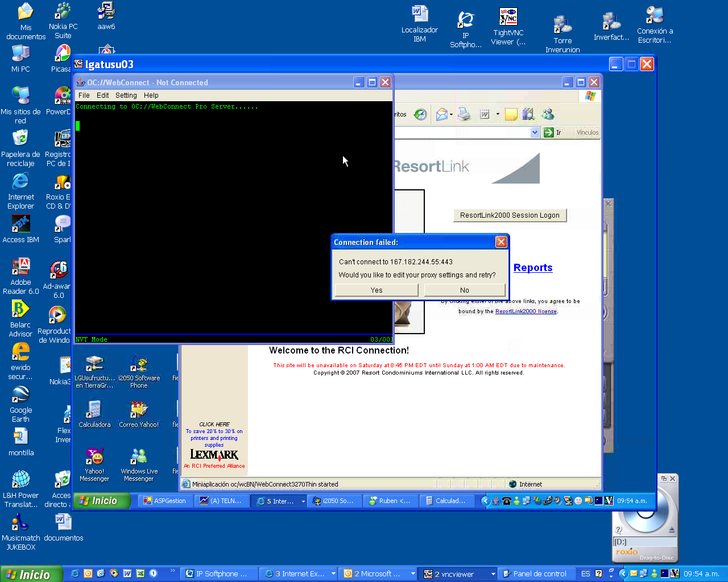
Task: Click the 'Miniaplicación oc/wcBN/WebConnect3270Thin started' status text
Action: click(265, 484)
